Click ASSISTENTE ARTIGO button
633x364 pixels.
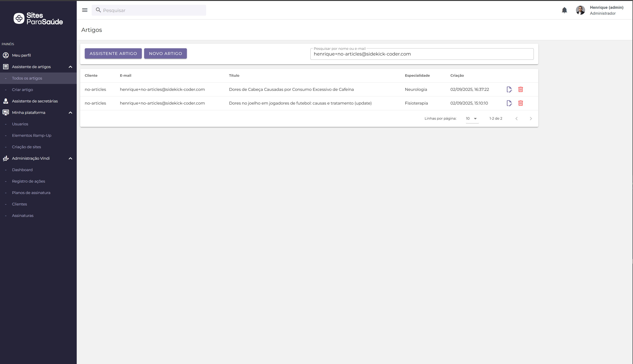point(113,53)
